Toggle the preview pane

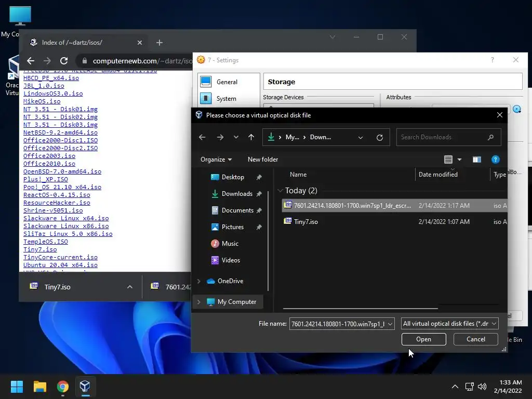[x=477, y=159]
